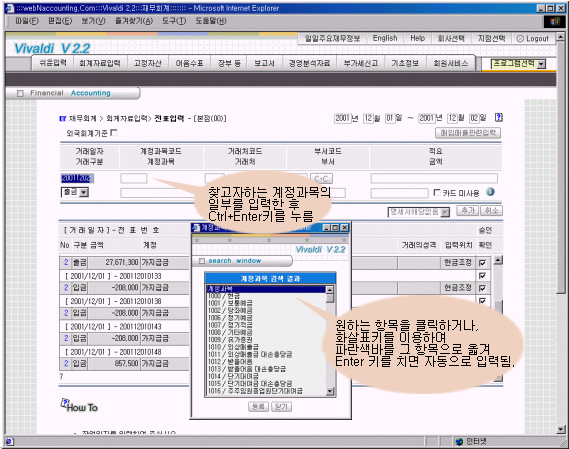The image size is (569, 449).
Task: Click the IE page icon in status bar
Action: 9,441
